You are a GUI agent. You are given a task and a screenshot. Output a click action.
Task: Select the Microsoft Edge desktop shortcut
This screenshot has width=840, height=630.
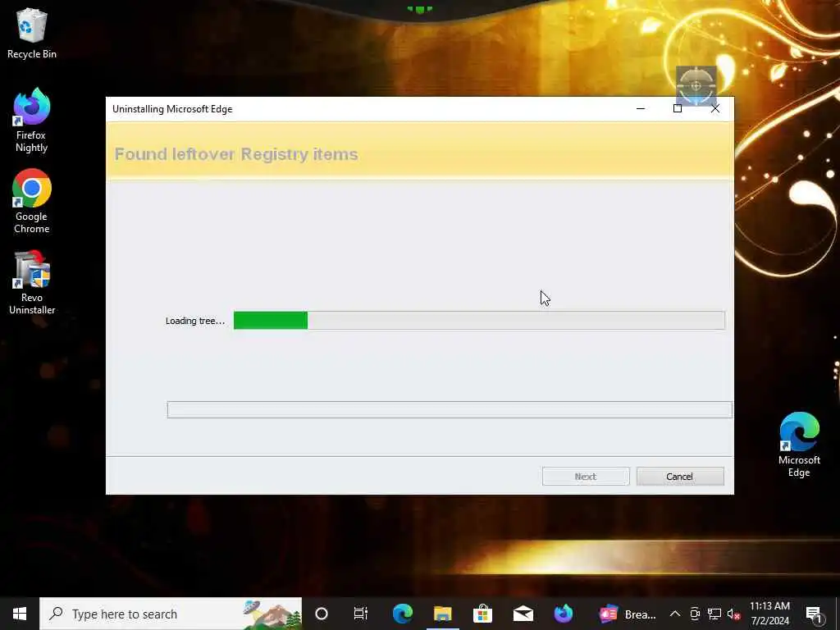point(799,445)
